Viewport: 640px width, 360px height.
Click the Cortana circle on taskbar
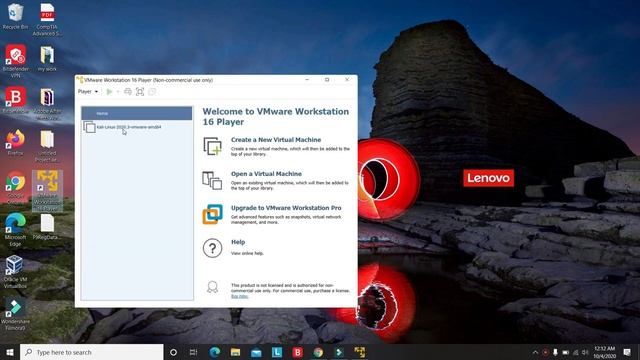(x=173, y=352)
